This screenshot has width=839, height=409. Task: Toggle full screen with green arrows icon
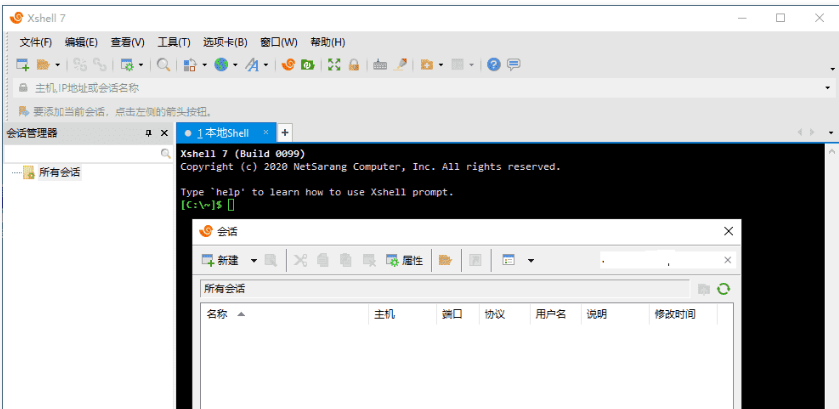point(334,65)
